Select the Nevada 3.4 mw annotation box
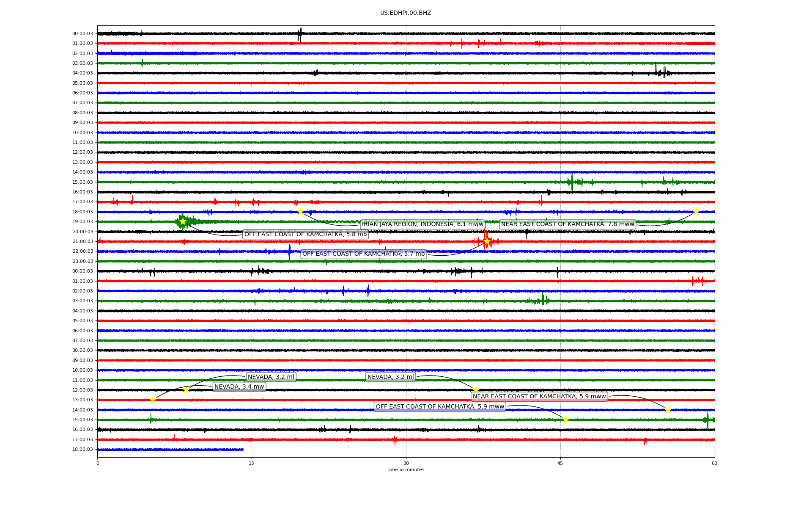 (x=239, y=387)
